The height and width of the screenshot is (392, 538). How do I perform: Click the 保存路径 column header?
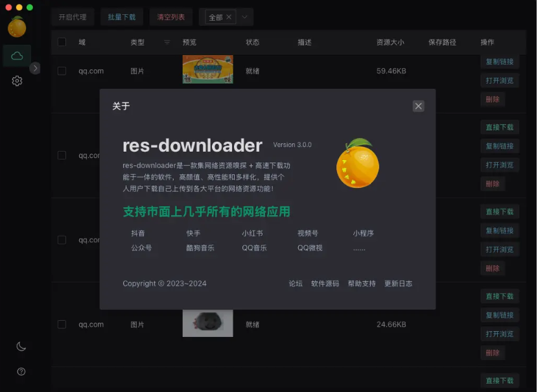[x=442, y=42]
